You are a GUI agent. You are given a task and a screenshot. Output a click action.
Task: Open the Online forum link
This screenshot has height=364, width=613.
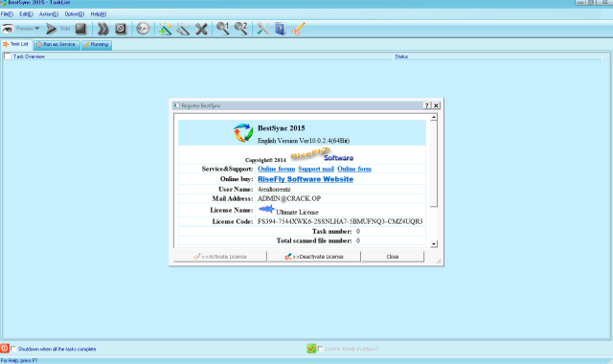(x=277, y=169)
